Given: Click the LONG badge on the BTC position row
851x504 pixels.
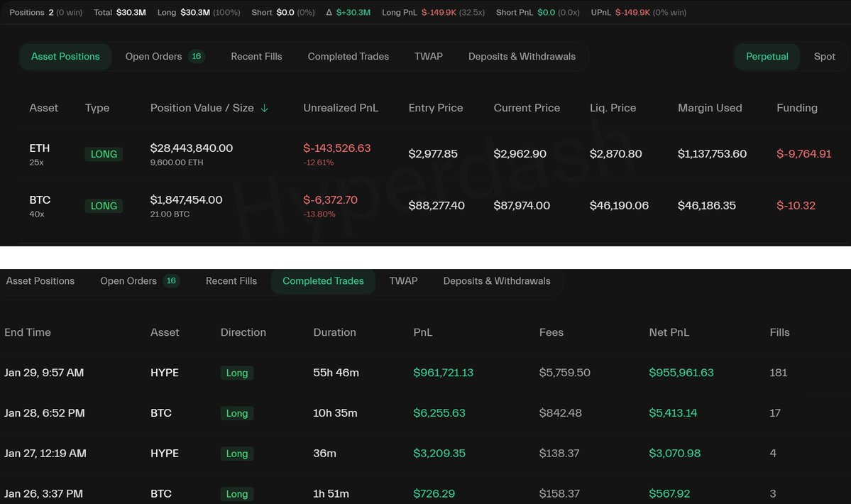Looking at the screenshot, I should click(104, 206).
